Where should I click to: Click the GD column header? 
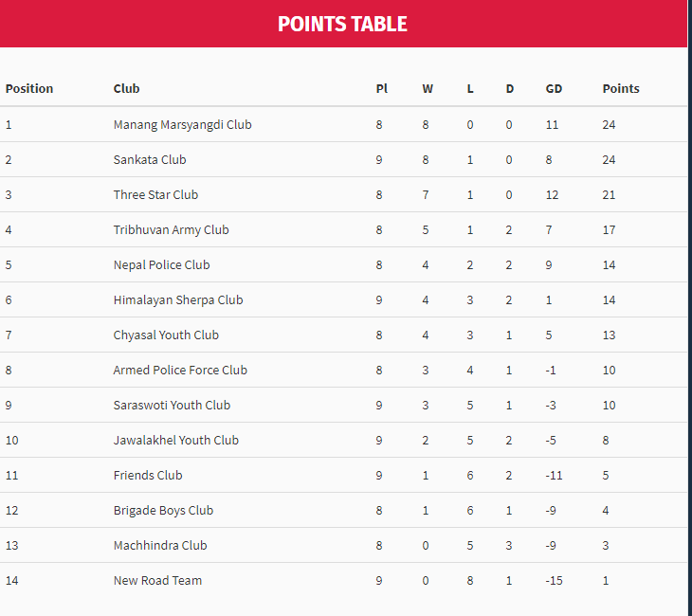pyautogui.click(x=554, y=88)
